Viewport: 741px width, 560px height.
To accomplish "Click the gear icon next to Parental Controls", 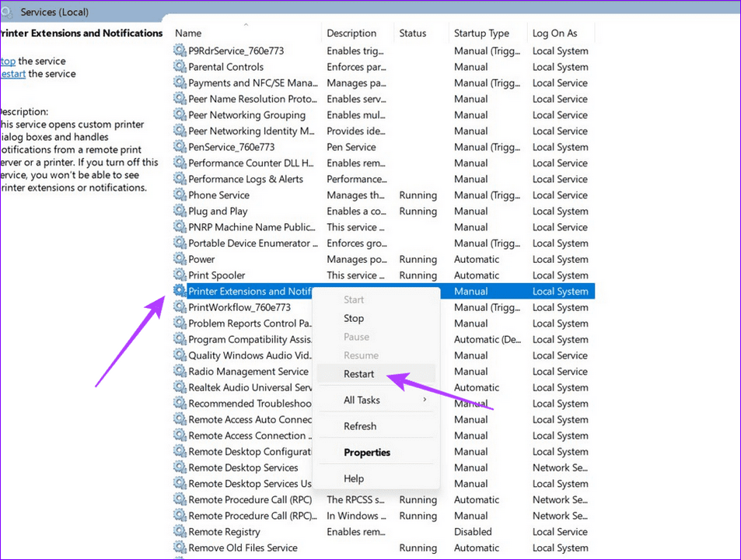I will [180, 67].
